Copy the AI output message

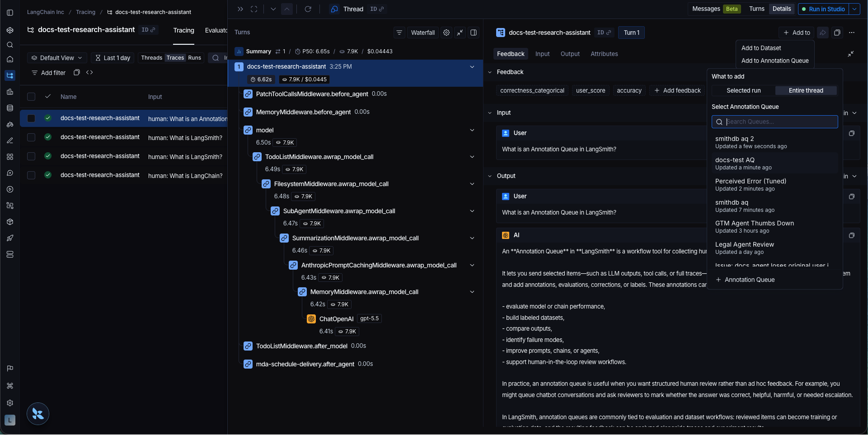(852, 235)
